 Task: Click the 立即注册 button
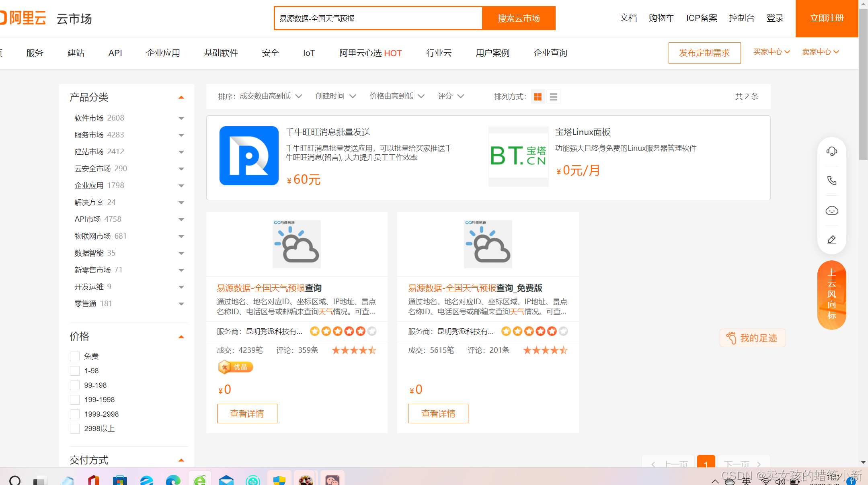827,18
